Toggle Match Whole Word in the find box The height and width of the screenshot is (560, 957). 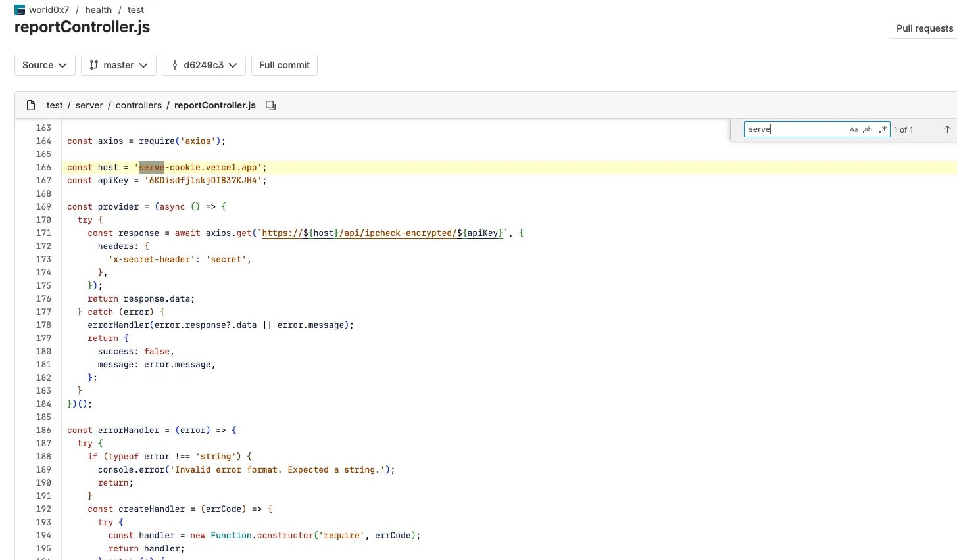point(868,129)
